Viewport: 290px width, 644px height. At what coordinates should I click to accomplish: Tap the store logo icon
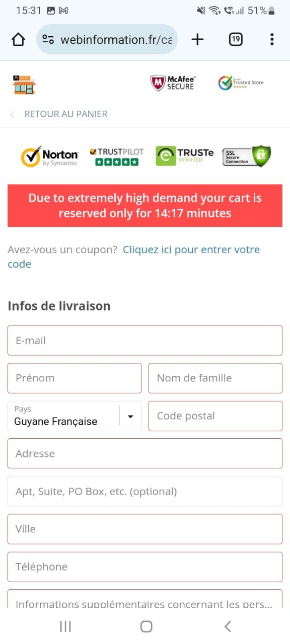click(x=24, y=84)
